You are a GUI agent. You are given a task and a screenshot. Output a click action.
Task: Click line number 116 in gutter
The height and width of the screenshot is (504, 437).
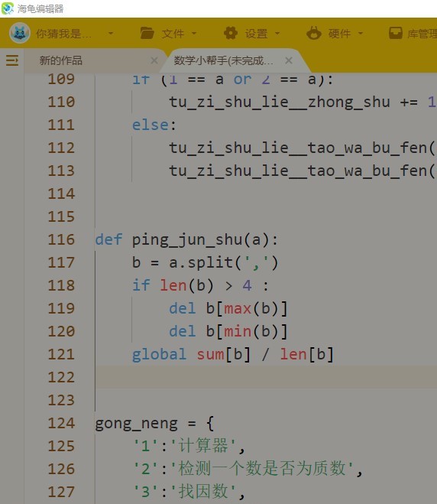click(61, 240)
